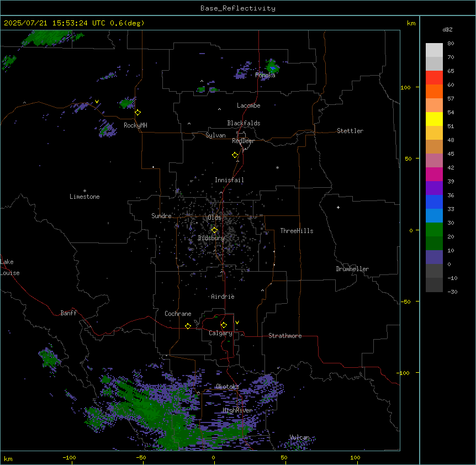Click the Sundre city label

[161, 216]
